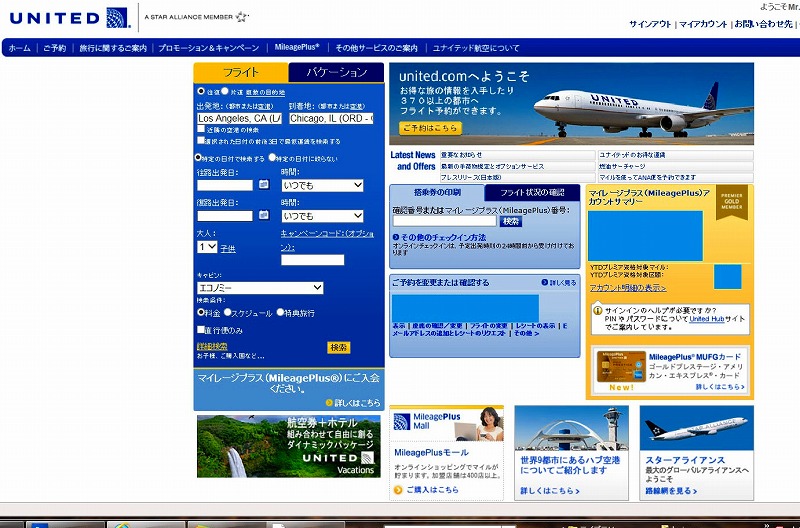The width and height of the screenshot is (800, 528).
Task: Click 子供 link
Action: [x=228, y=248]
